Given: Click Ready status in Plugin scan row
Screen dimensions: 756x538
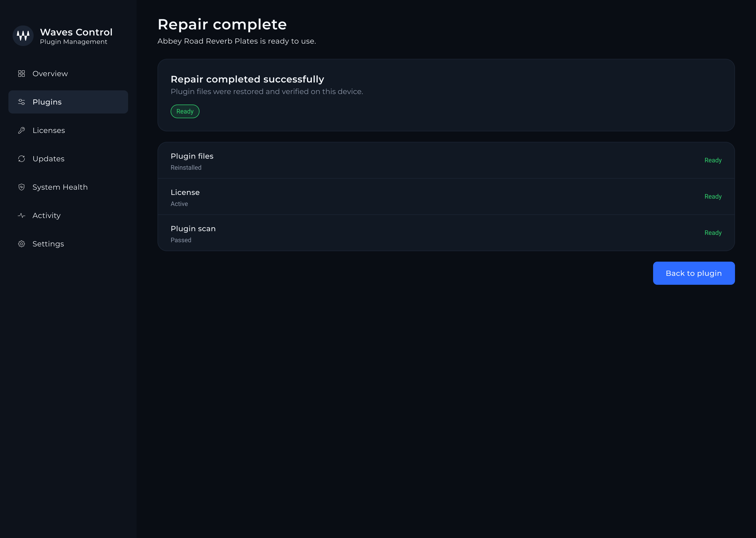Looking at the screenshot, I should coord(713,232).
